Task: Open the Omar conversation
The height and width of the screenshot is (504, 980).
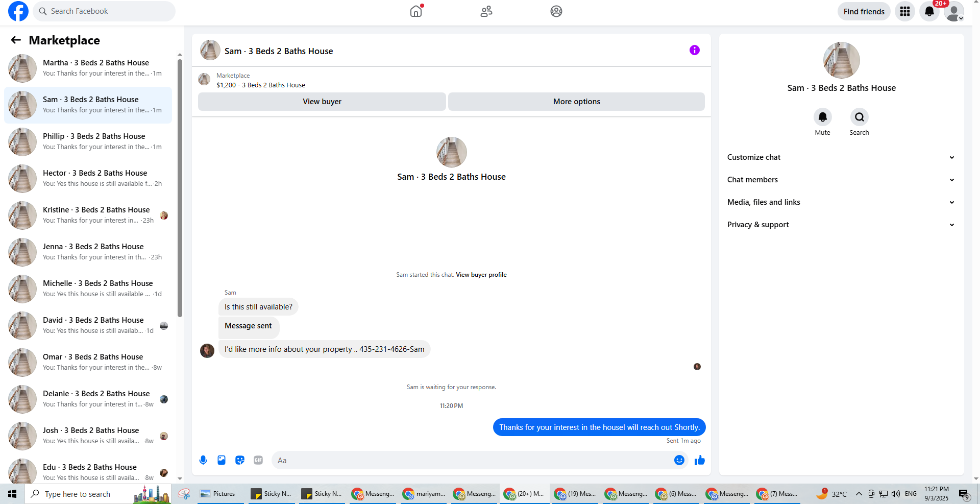Action: (88, 363)
